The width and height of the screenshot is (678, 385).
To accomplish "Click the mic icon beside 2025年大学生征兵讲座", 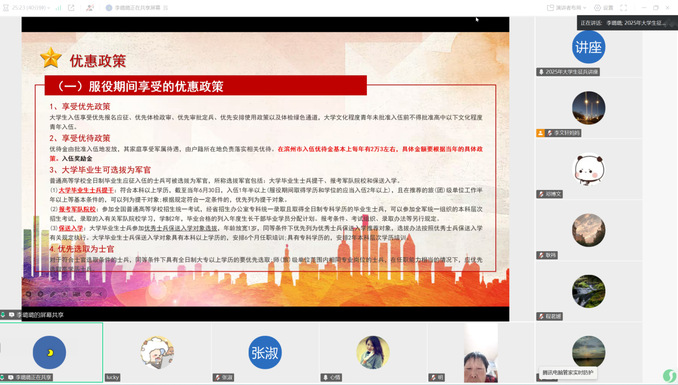I will pos(541,72).
